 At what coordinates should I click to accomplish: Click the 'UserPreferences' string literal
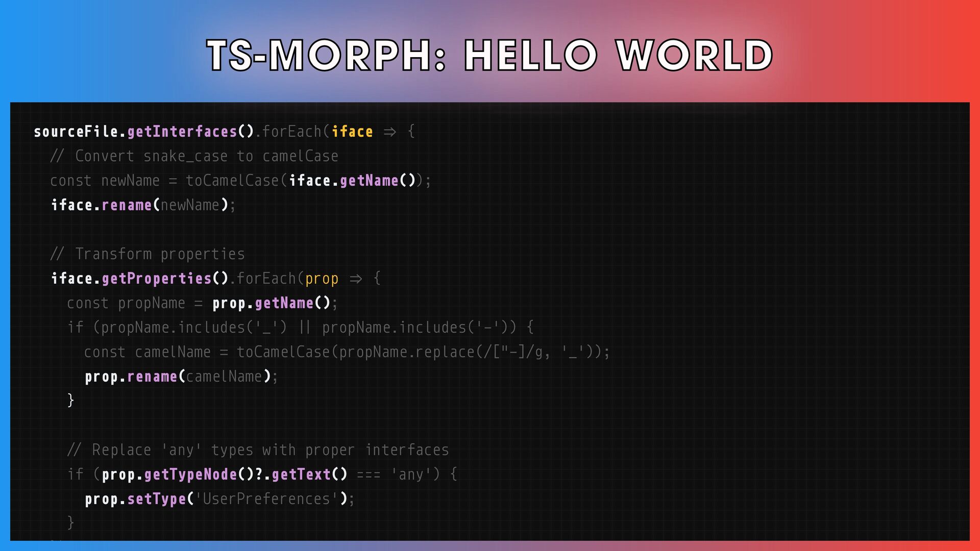[266, 499]
